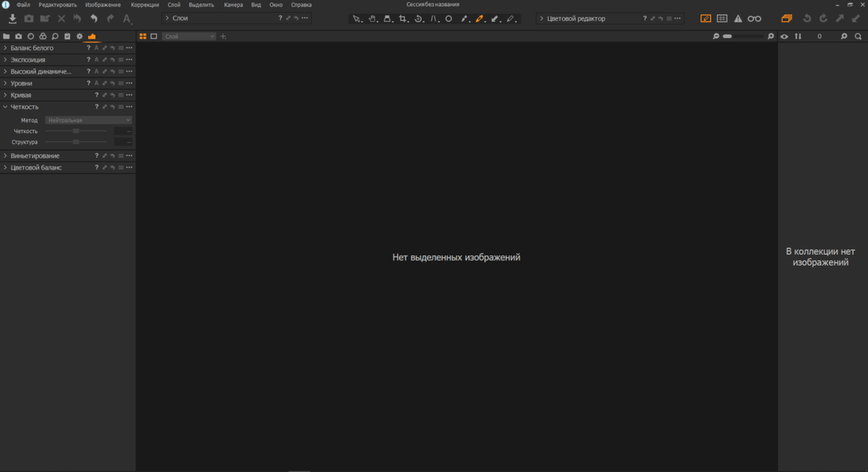Open the Слой layer dropdown above viewer
Screen dimensions: 868x472
[189, 36]
